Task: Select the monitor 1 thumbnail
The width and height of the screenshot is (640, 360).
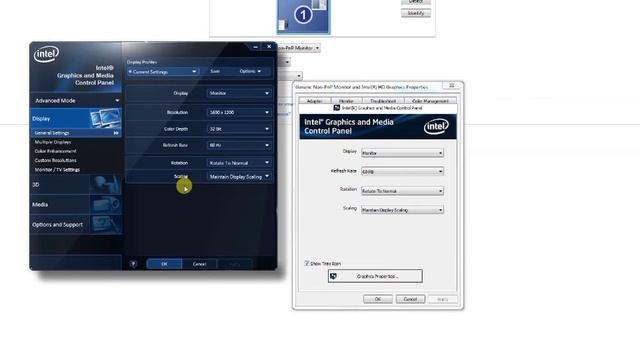Action: 303,16
